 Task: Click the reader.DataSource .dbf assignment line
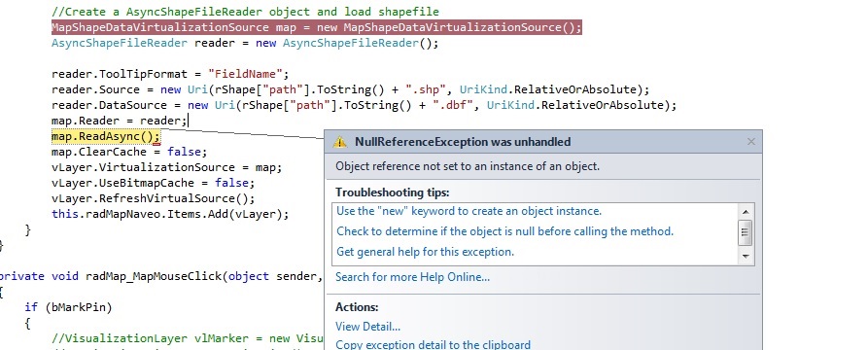click(x=365, y=105)
